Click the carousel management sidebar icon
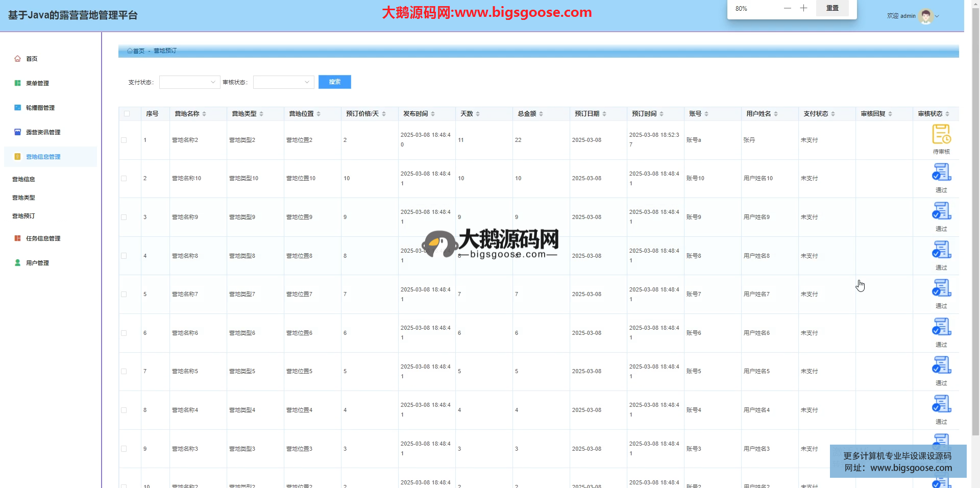 click(17, 108)
